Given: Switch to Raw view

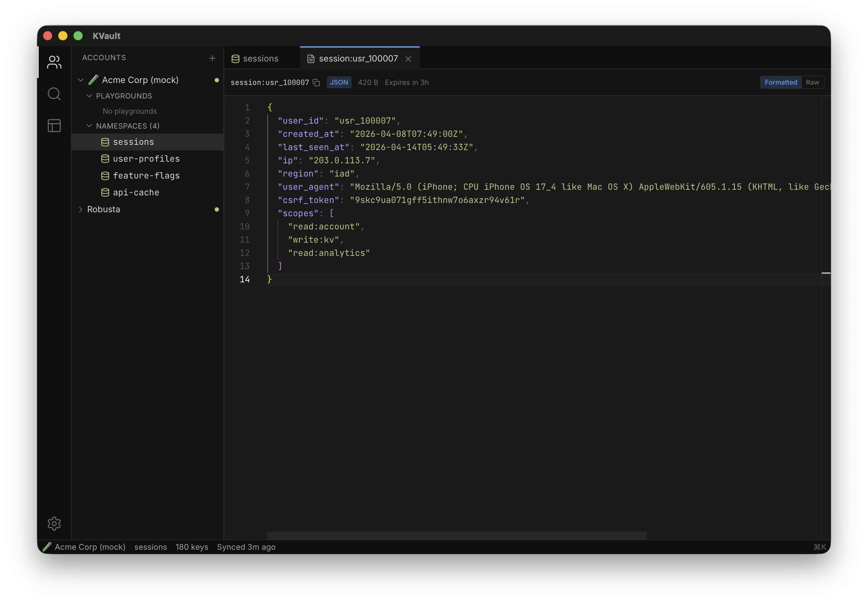Looking at the screenshot, I should coord(813,82).
